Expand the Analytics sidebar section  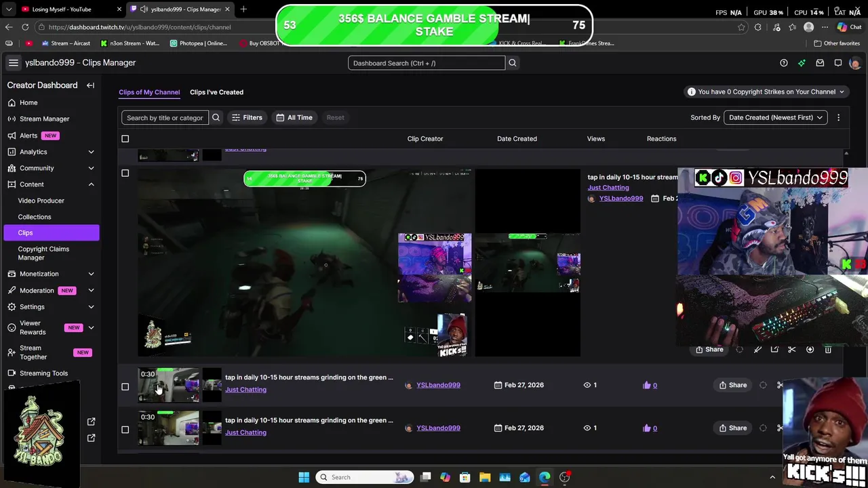point(91,152)
